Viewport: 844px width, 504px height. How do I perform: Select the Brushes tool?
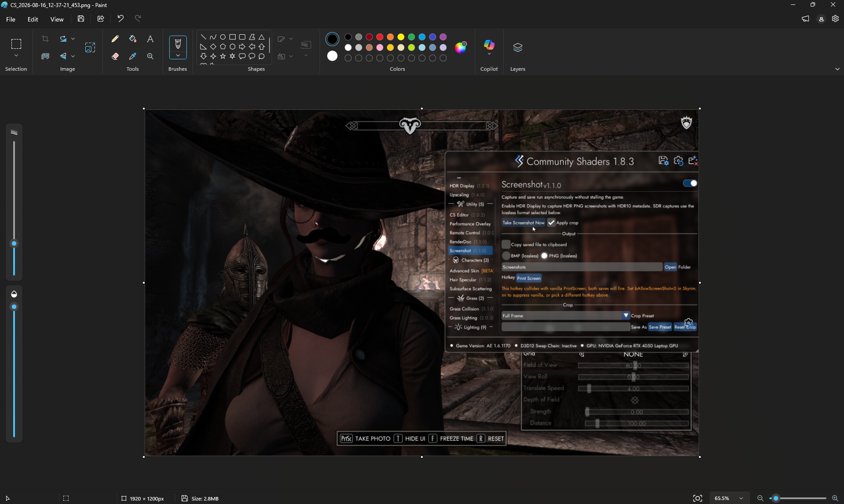pos(178,43)
